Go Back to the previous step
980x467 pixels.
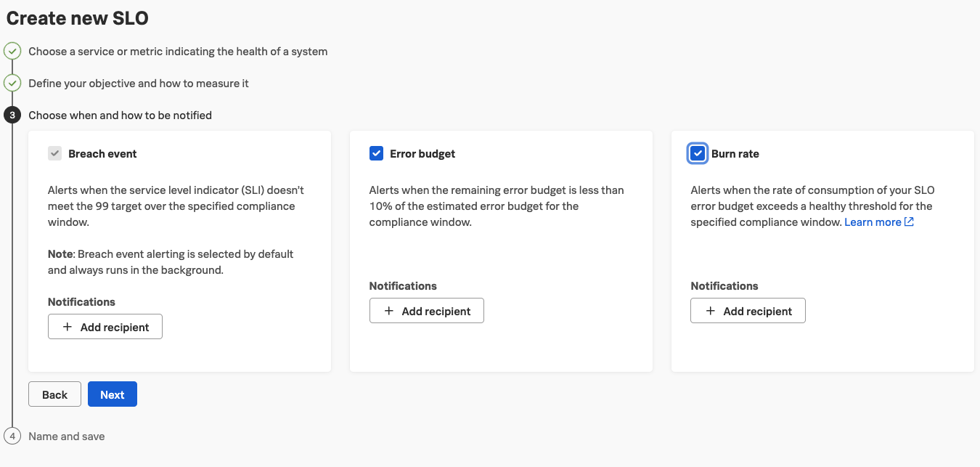click(54, 394)
